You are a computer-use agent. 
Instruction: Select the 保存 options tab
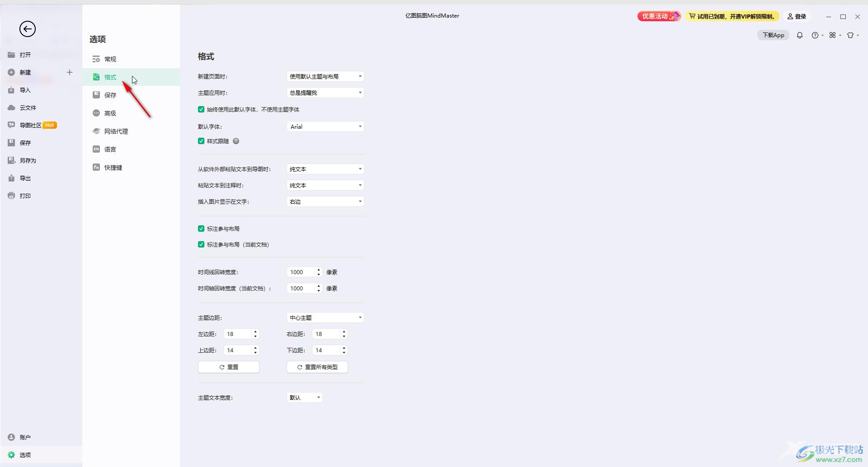coord(131,95)
